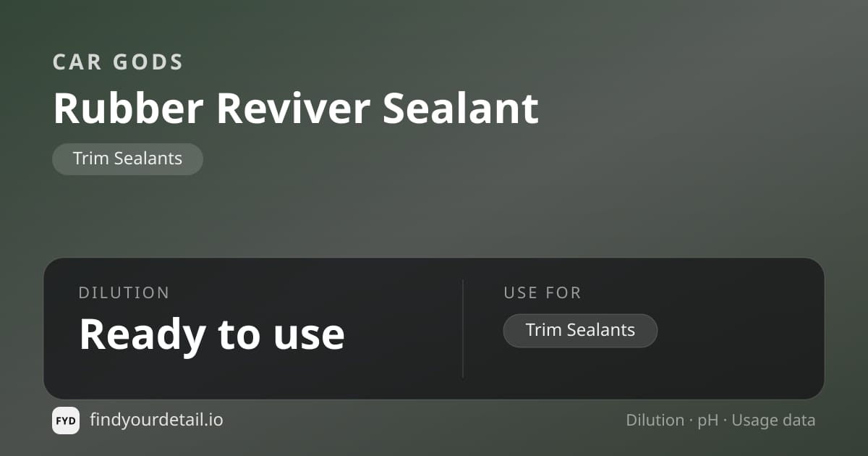
Task: Click the FYD logo badge
Action: tap(66, 421)
